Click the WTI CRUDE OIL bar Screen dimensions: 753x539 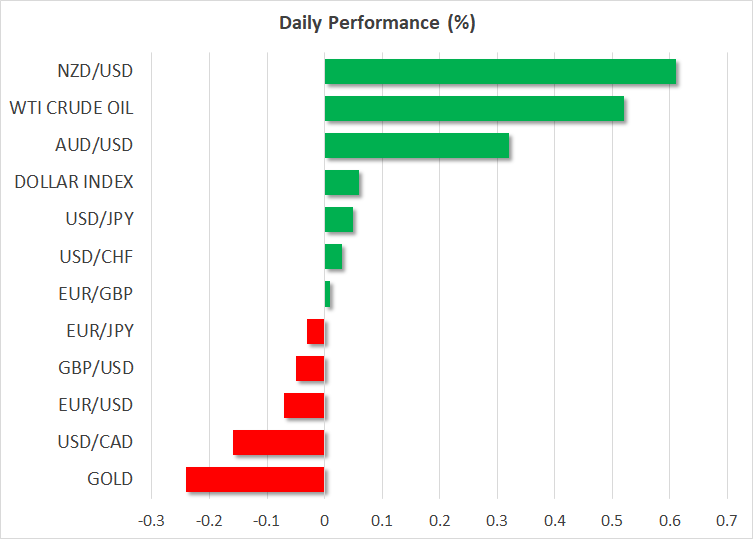(474, 109)
